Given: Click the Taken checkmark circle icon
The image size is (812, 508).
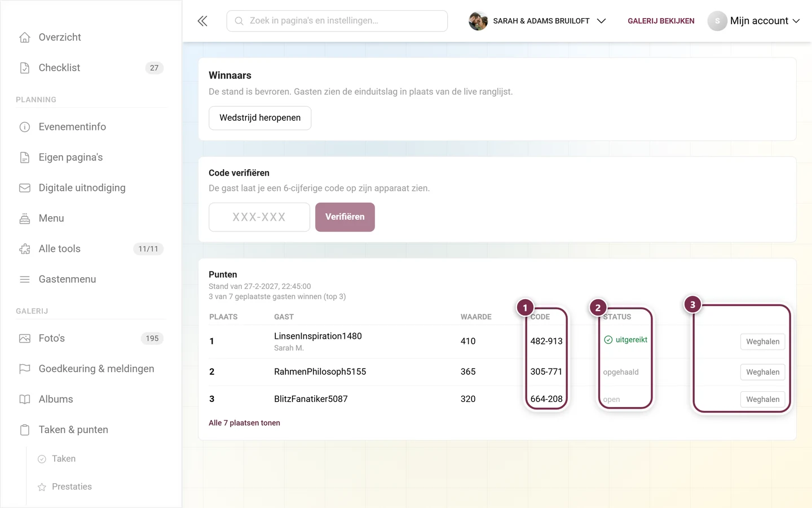Looking at the screenshot, I should [42, 459].
